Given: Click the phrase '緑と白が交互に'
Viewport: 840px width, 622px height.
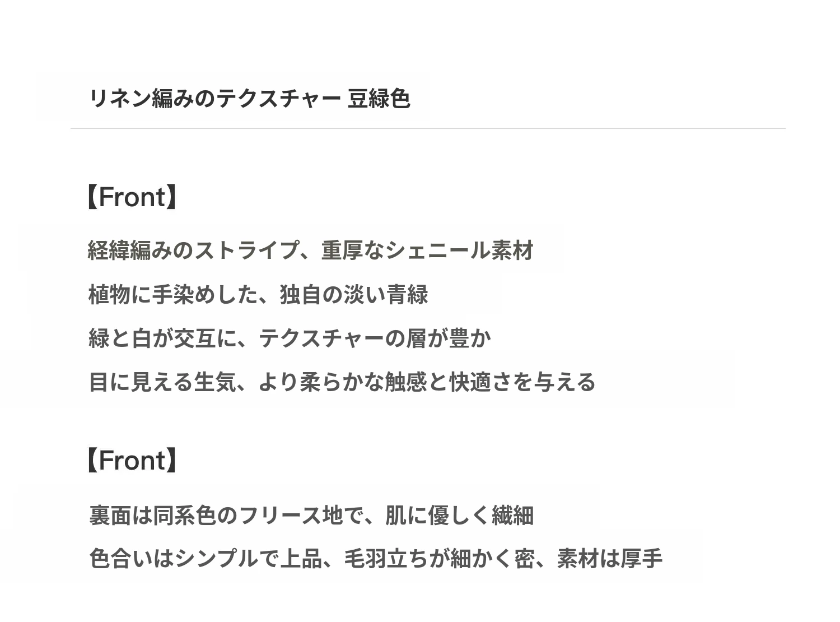Looking at the screenshot, I should coord(162,338).
